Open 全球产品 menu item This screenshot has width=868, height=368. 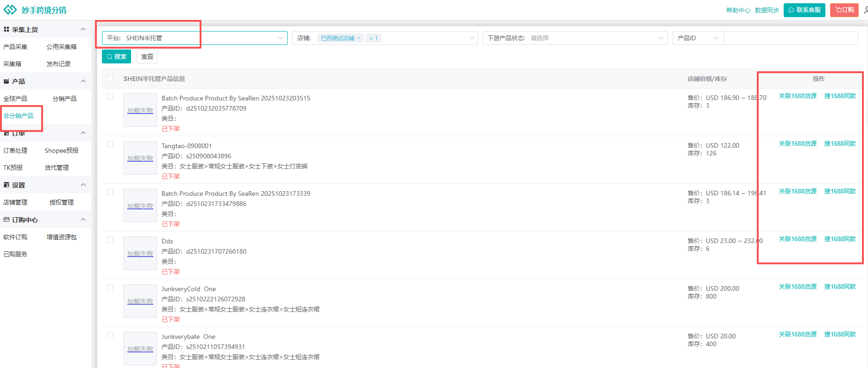coord(15,99)
